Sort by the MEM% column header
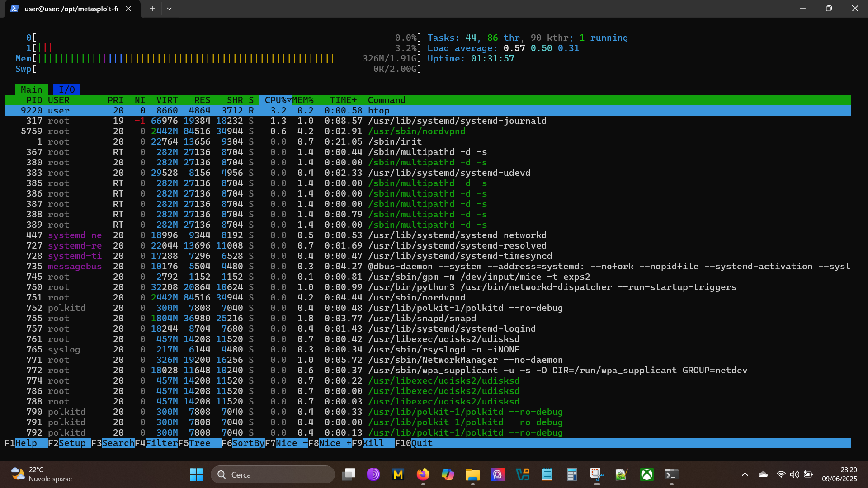868x488 pixels. [x=303, y=100]
